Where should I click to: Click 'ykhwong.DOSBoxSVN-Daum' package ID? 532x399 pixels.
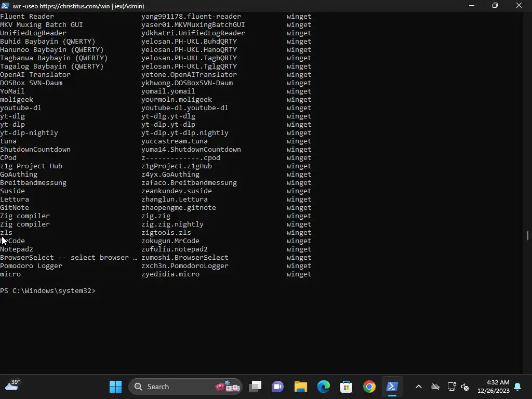coord(187,83)
